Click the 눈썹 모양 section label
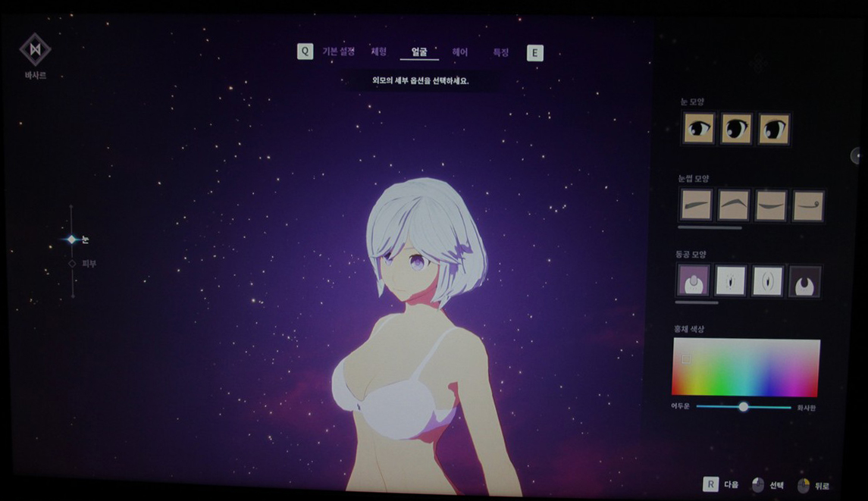 (x=693, y=178)
